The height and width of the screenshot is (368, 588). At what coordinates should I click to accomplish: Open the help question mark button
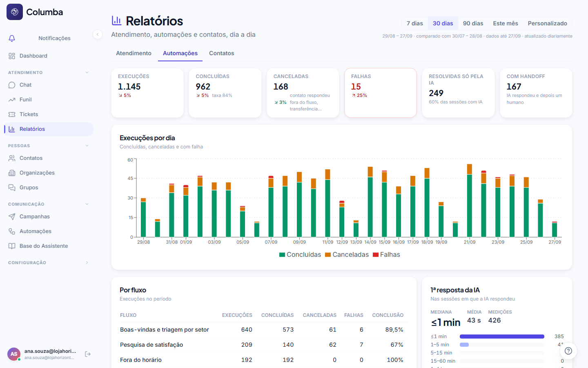pos(568,351)
